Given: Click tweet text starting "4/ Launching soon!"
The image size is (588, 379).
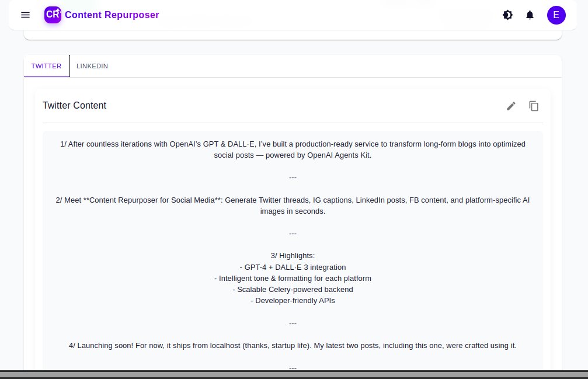Looking at the screenshot, I should click(x=293, y=346).
